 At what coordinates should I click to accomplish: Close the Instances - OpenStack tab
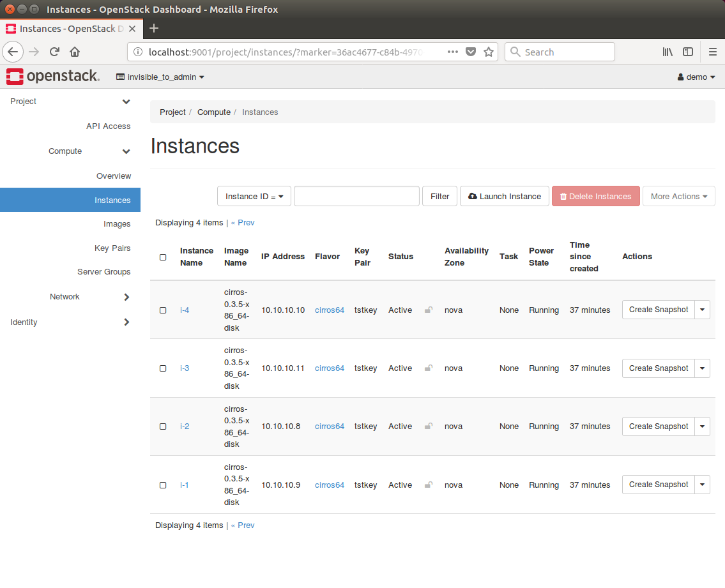tap(132, 29)
